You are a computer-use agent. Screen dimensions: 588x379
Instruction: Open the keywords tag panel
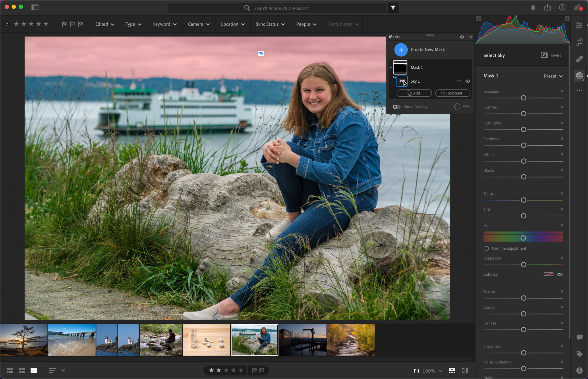pos(579,354)
